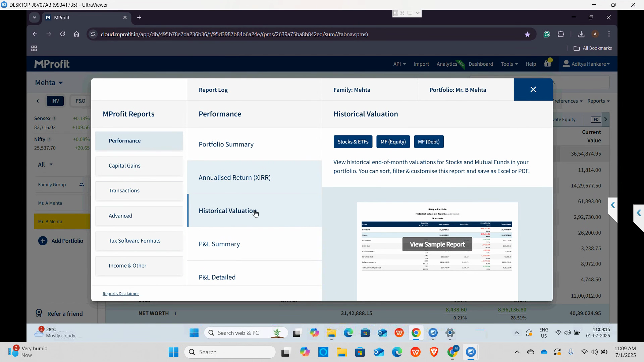The height and width of the screenshot is (362, 644).
Task: Select Annualised Return (XIRR) report
Action: click(254, 177)
